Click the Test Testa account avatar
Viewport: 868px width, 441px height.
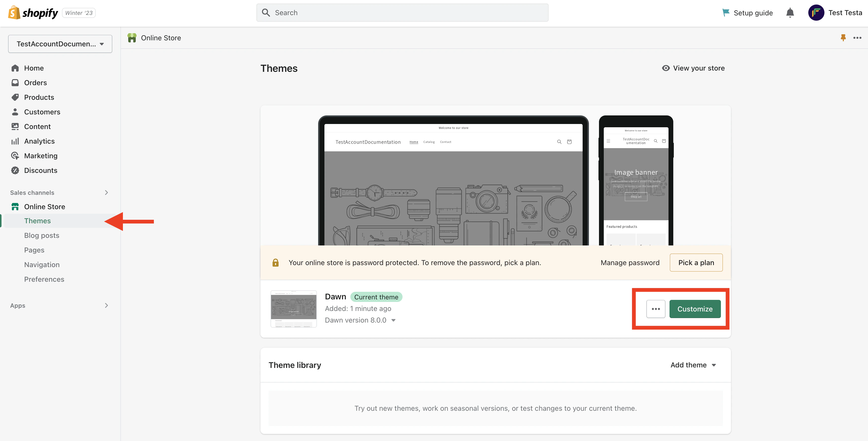click(816, 13)
